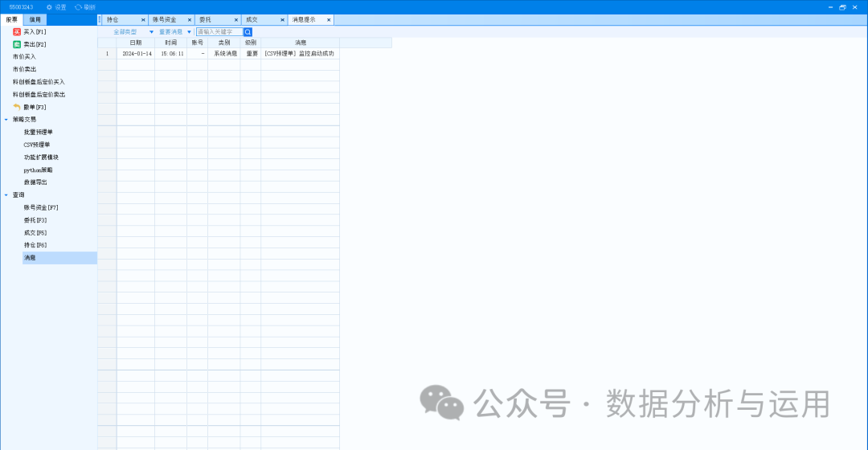Collapse the 查询 tree section

tap(6, 194)
